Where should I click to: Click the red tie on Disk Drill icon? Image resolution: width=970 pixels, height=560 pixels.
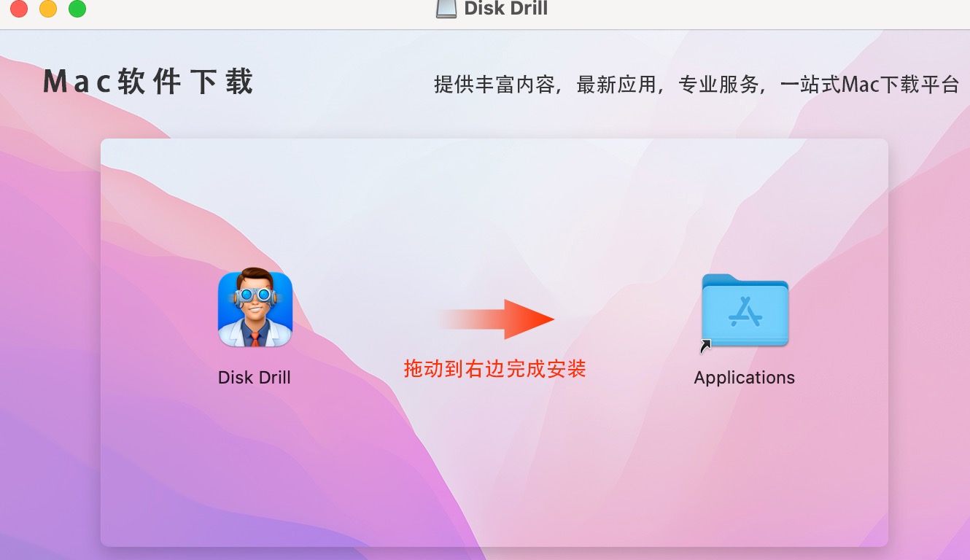(x=255, y=339)
